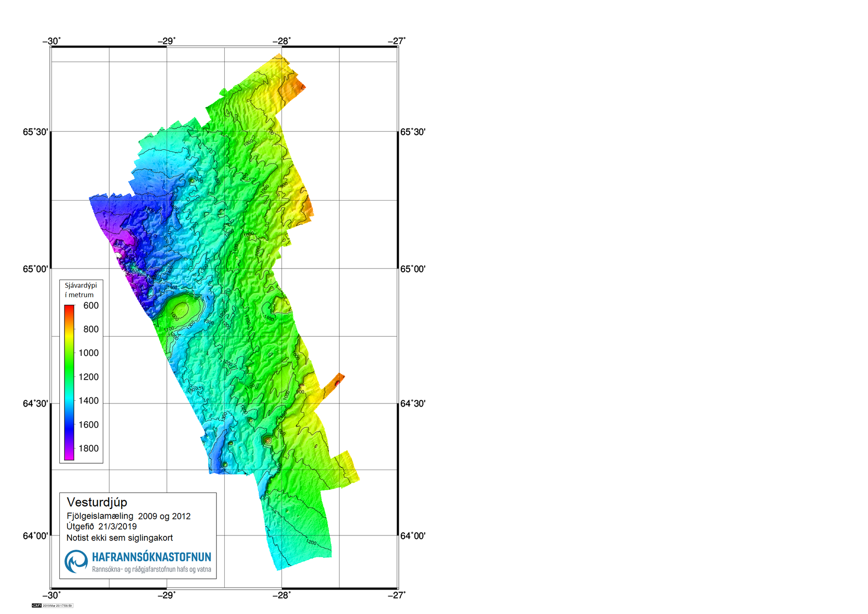Click the Hafrannsóknastofnun wave logo icon
Screen dimensions: 868x614
point(76,561)
